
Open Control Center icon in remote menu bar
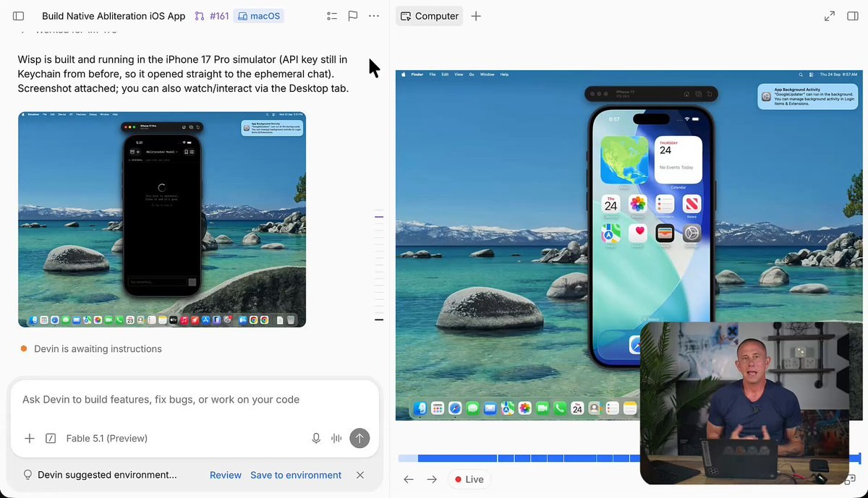[812, 74]
